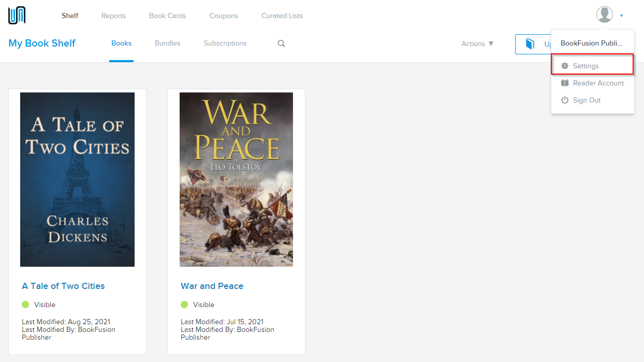Click Visible status text under A Tale of Two Cities
644x362 pixels.
click(x=45, y=305)
